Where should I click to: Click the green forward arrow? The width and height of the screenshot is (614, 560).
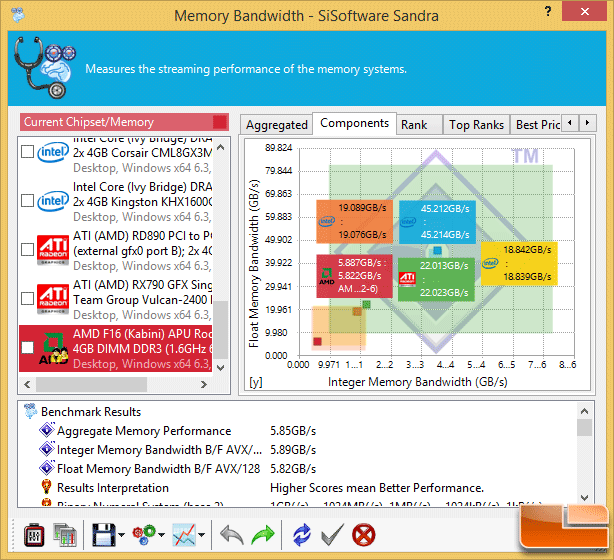[x=263, y=535]
